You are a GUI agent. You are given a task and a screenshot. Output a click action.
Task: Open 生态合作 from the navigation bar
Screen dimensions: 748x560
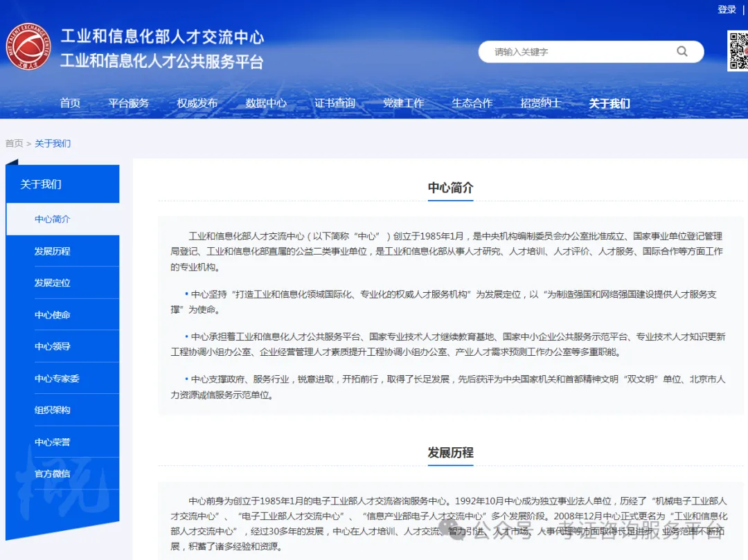[x=472, y=103]
